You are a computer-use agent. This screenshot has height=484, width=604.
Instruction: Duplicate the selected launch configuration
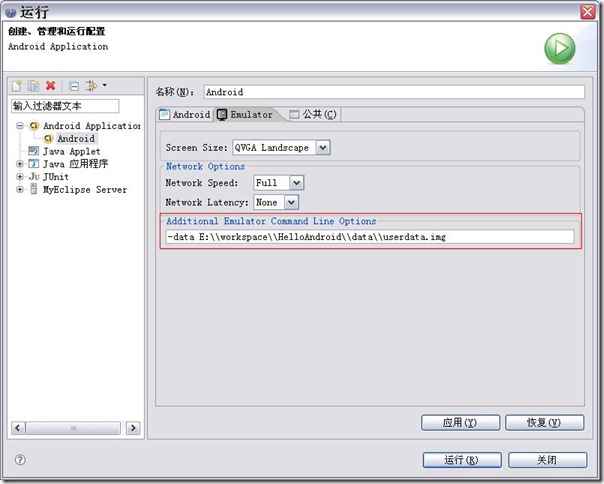click(34, 86)
